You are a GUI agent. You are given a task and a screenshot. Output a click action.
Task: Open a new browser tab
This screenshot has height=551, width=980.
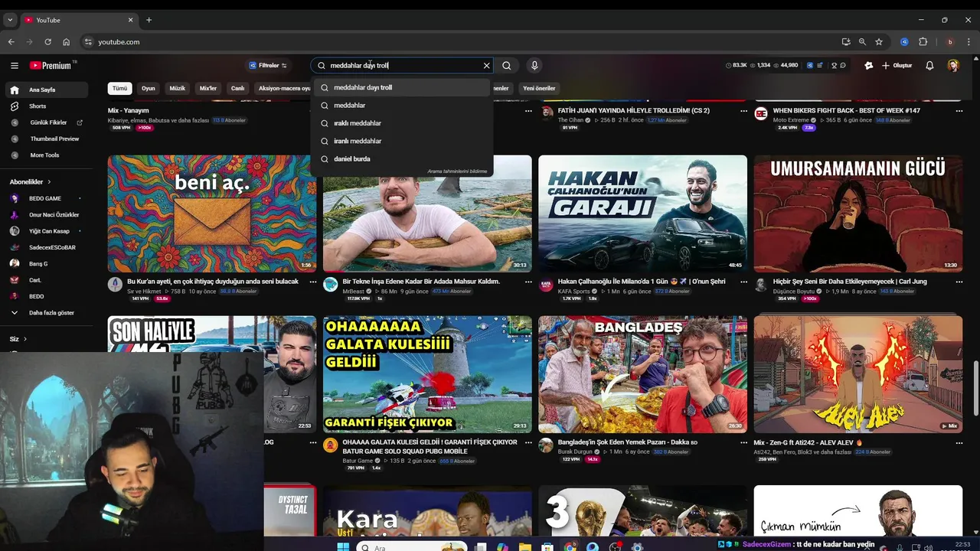pos(149,20)
